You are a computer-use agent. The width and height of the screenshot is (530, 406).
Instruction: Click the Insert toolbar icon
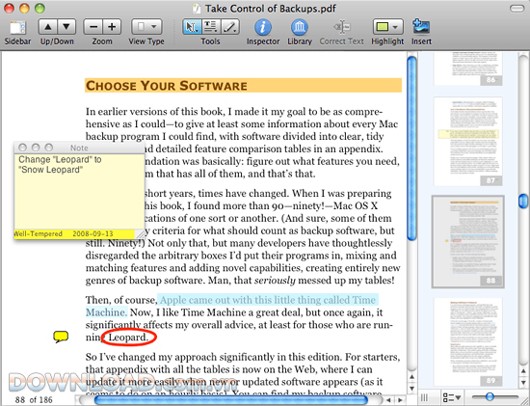click(421, 26)
